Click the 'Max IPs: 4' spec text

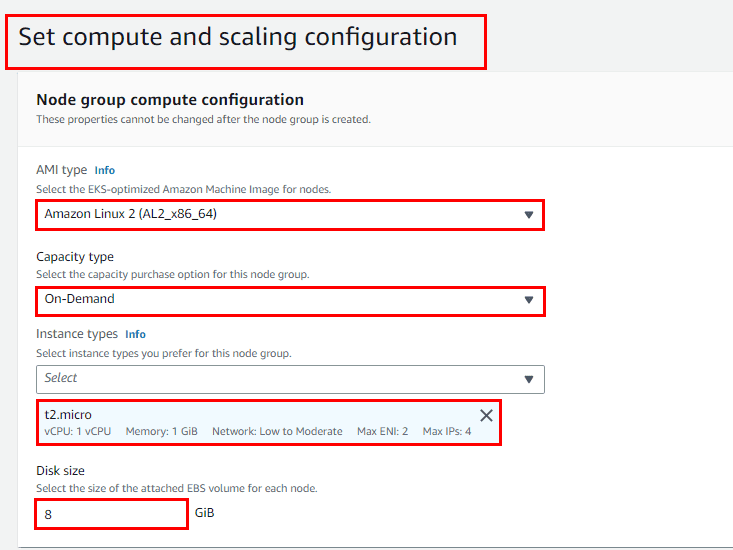point(447,432)
